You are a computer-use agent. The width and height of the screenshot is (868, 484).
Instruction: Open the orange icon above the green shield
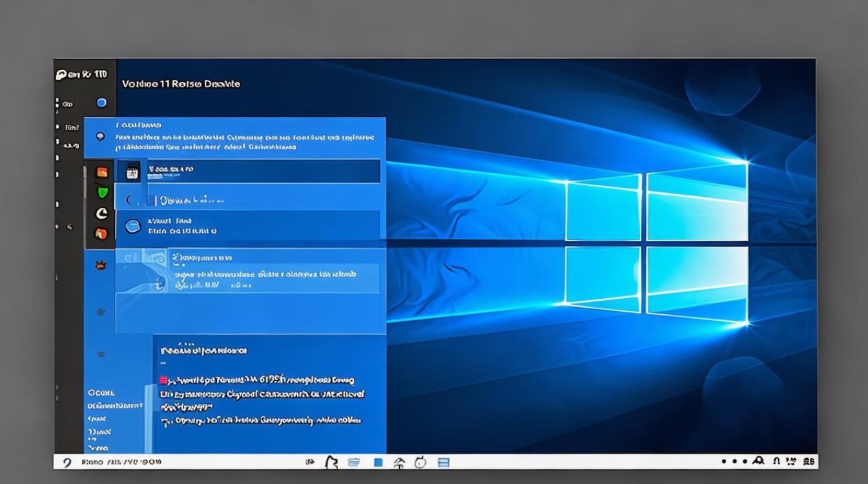click(x=101, y=172)
